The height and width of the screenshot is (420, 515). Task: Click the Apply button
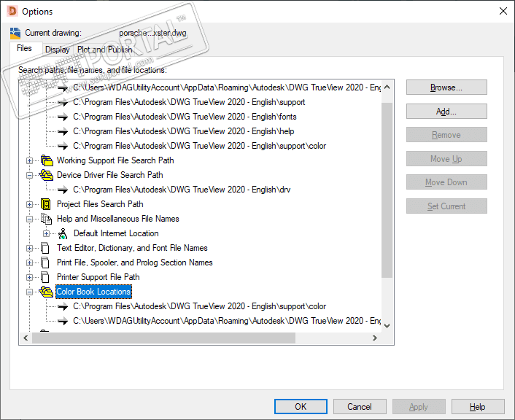(x=419, y=407)
